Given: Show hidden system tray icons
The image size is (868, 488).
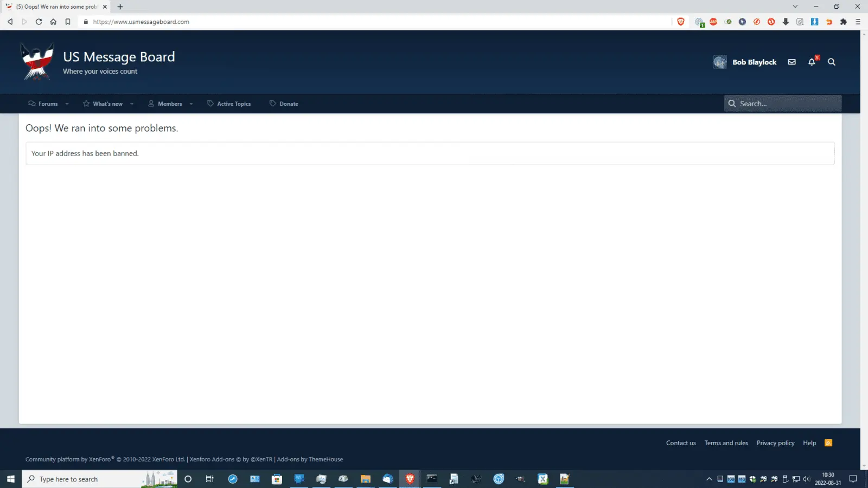Looking at the screenshot, I should pos(709,479).
